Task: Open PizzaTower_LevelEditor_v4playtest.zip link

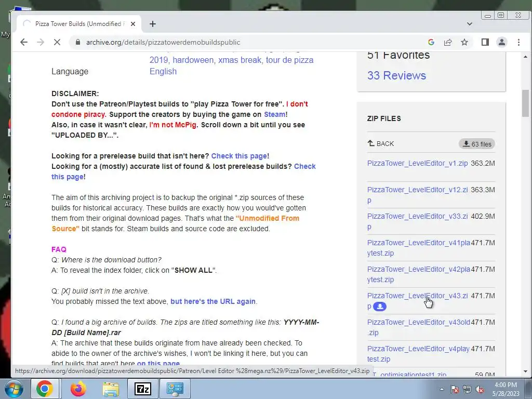Action: pos(418,353)
